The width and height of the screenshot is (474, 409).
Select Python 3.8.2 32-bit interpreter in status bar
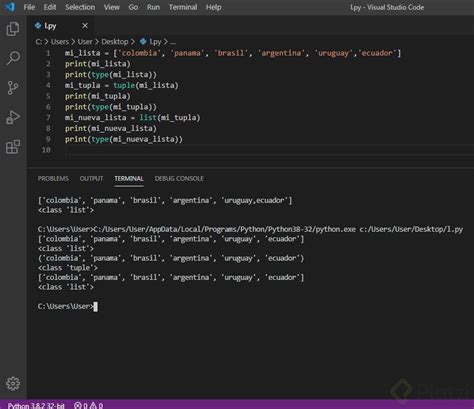pos(36,405)
